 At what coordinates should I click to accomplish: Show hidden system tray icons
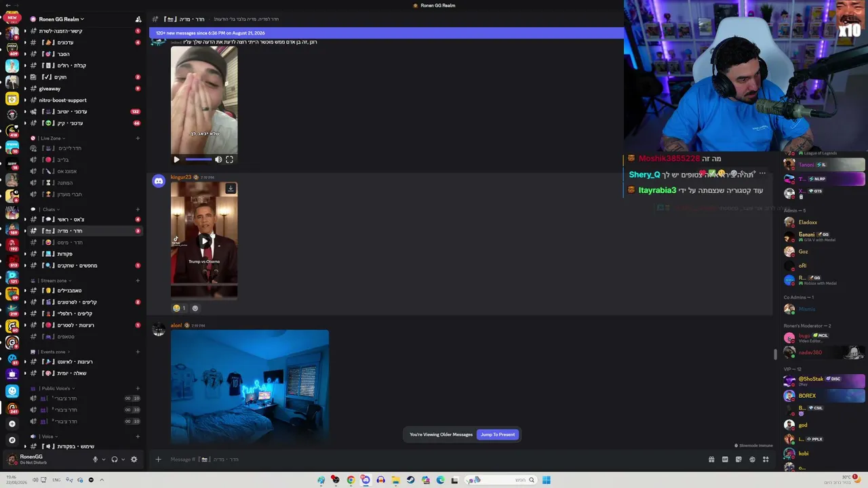(x=102, y=480)
